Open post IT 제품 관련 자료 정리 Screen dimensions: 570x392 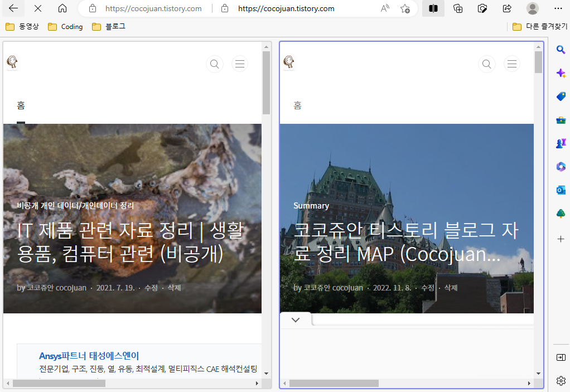[x=130, y=242]
